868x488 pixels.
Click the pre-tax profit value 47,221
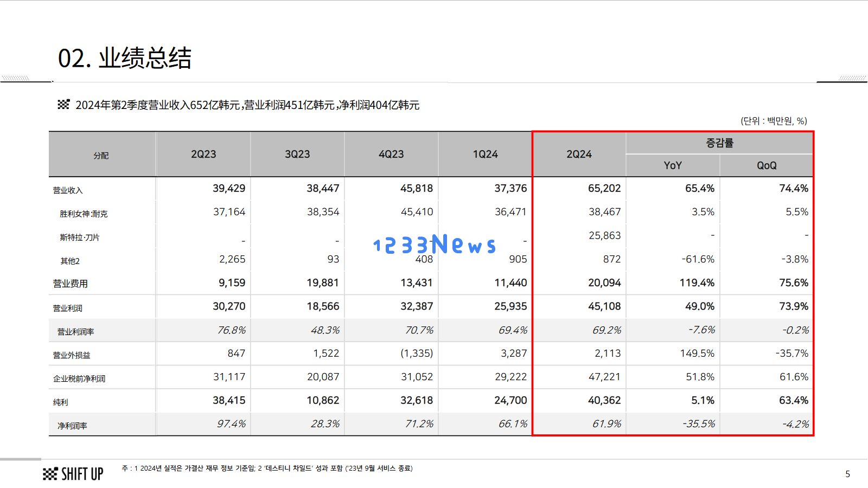point(605,377)
